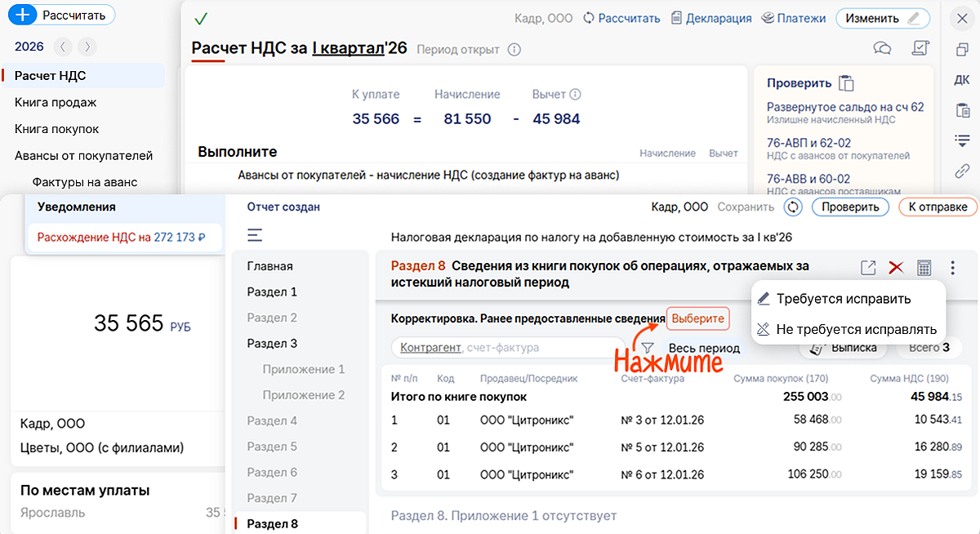Open the I квартал period selector
Viewport: 980px width, 534px height.
click(x=348, y=48)
